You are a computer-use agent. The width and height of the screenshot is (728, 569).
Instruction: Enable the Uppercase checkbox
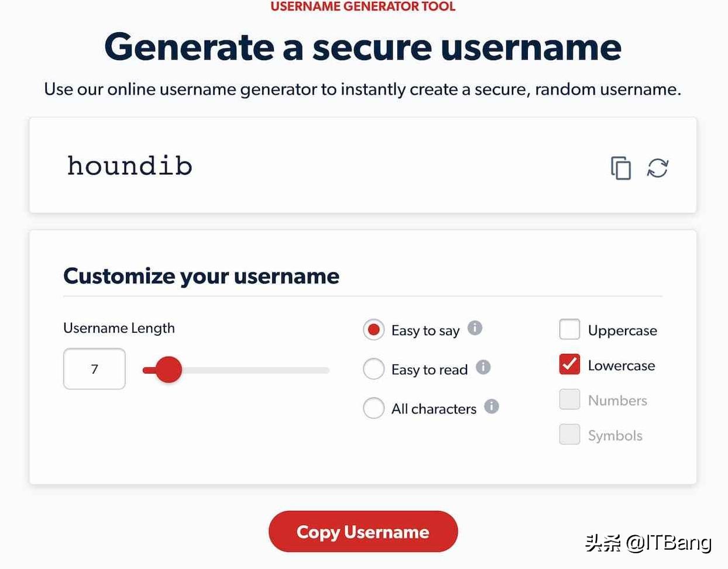tap(569, 329)
